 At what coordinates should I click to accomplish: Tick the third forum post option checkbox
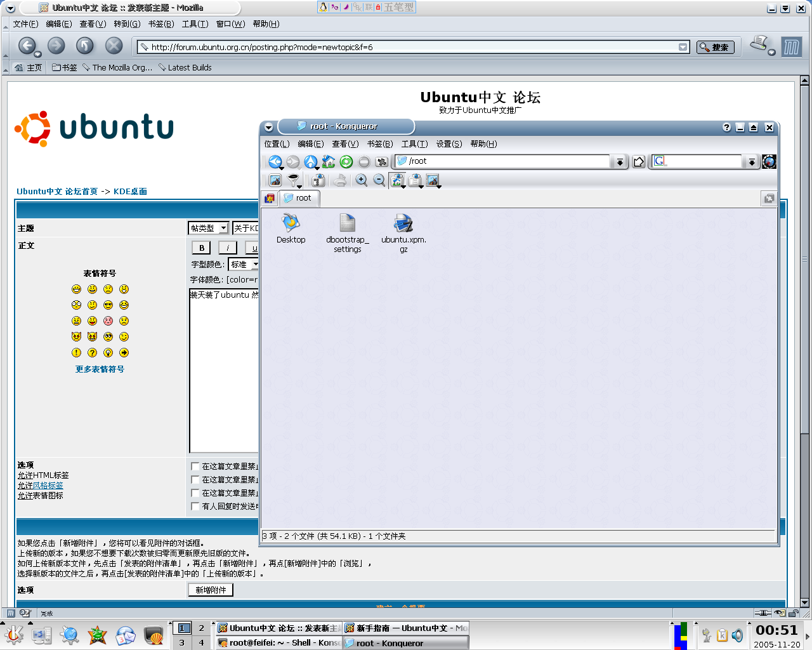195,493
